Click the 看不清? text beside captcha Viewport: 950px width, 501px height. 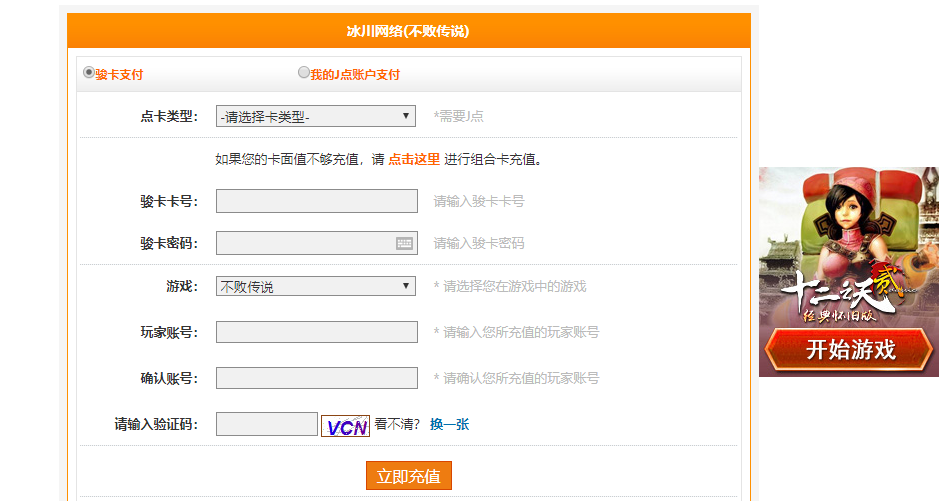pos(397,424)
